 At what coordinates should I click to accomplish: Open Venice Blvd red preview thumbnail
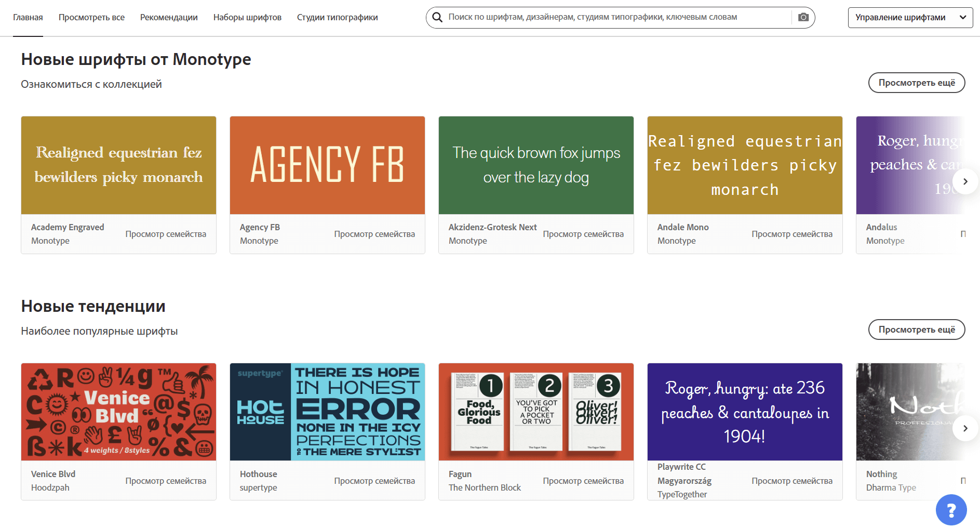coord(118,412)
